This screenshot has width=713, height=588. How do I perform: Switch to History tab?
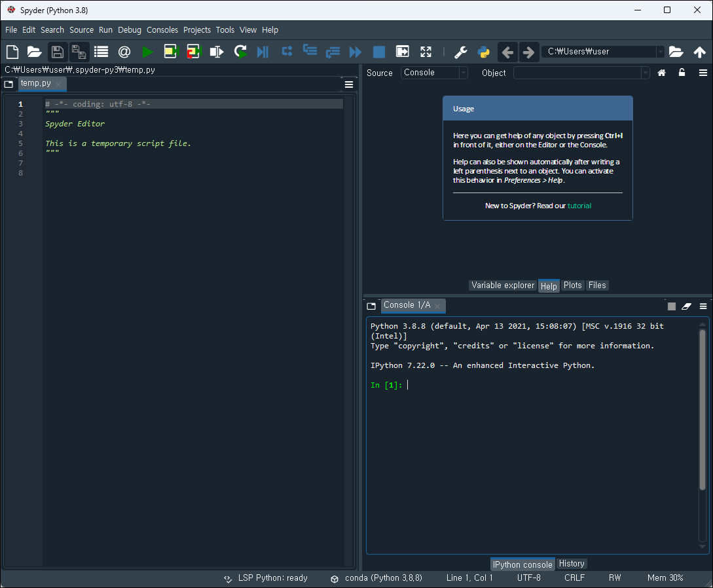572,563
